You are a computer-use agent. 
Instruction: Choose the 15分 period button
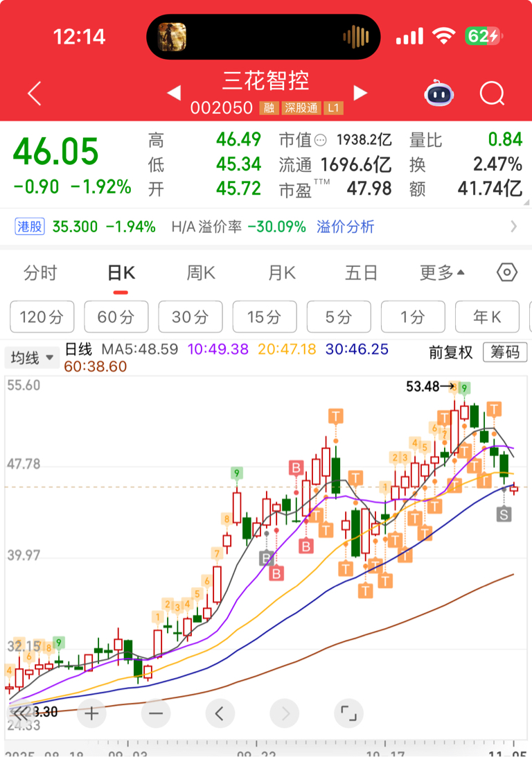265,317
